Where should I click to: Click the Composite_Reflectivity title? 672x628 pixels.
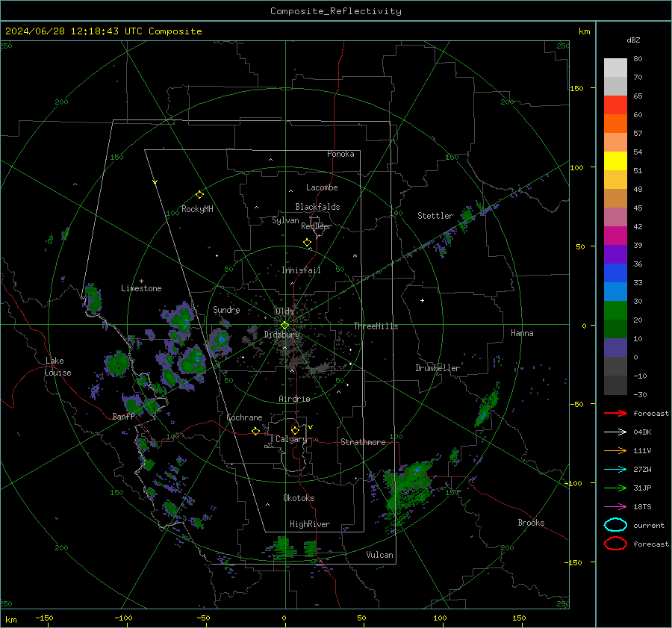click(336, 11)
